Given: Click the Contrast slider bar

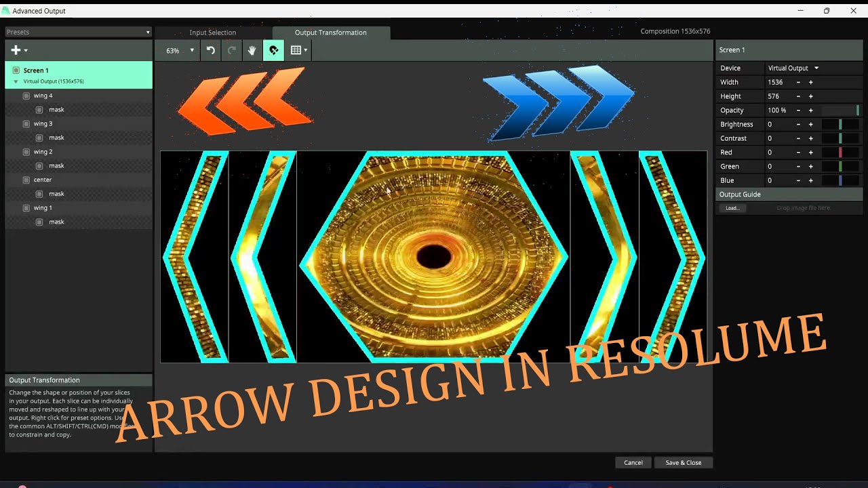Looking at the screenshot, I should [x=840, y=138].
